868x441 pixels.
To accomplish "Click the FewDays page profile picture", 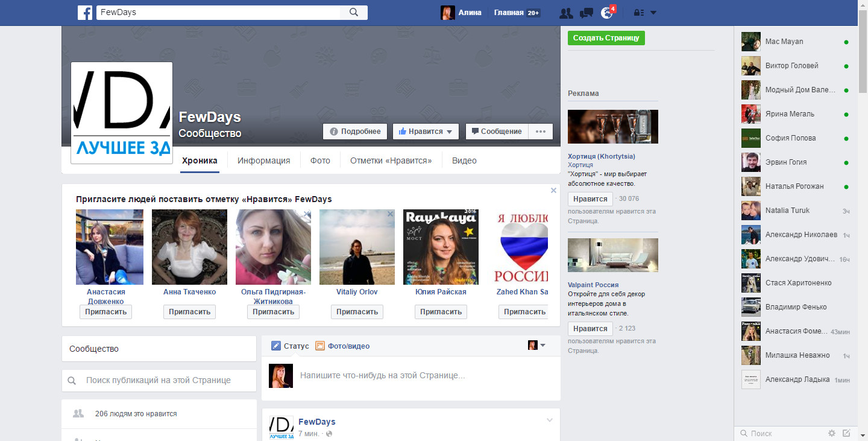I will [122, 113].
